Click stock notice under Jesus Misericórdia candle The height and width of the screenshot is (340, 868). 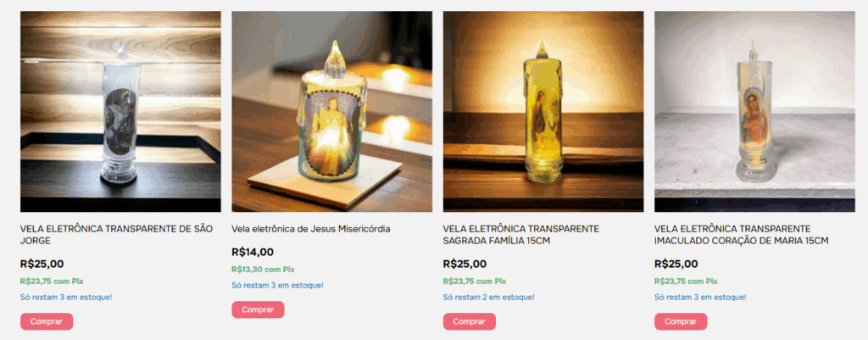tap(277, 285)
